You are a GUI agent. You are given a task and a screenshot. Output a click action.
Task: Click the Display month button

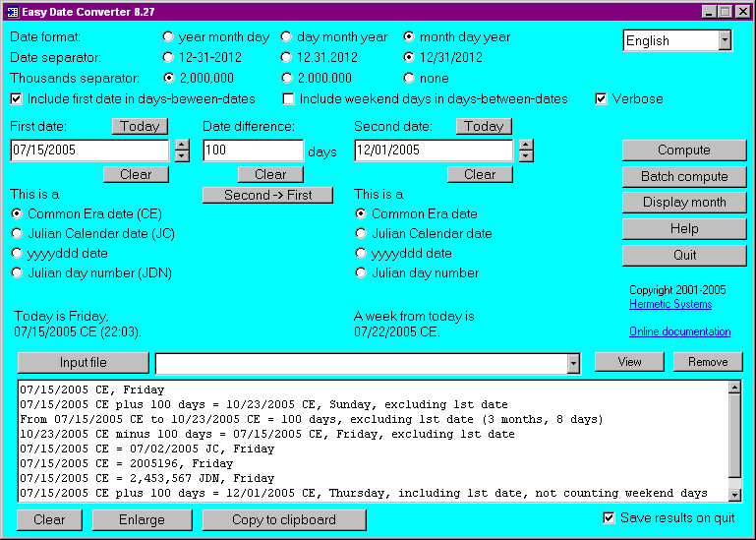(684, 203)
